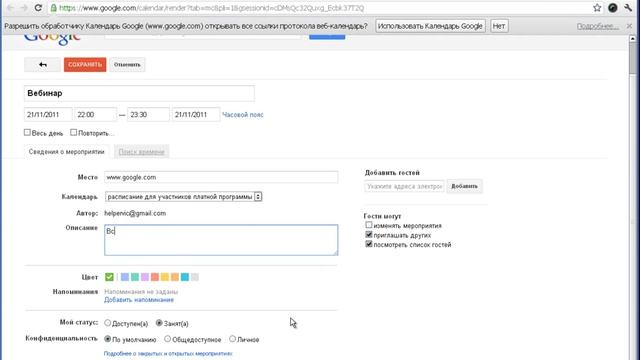Screen dimensions: 640x360
Task: Pick the teal green color swatch
Action: pyautogui.click(x=135, y=277)
